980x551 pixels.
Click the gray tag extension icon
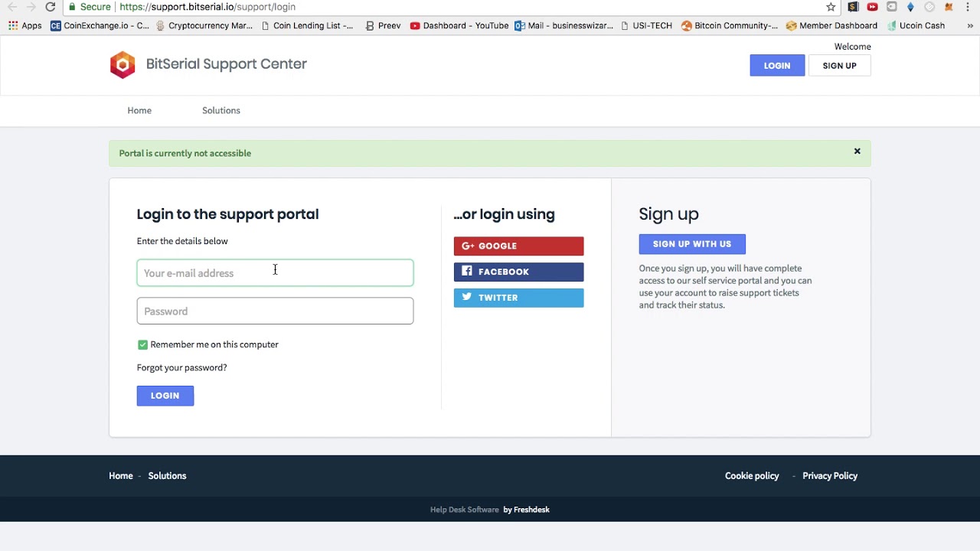[x=891, y=7]
